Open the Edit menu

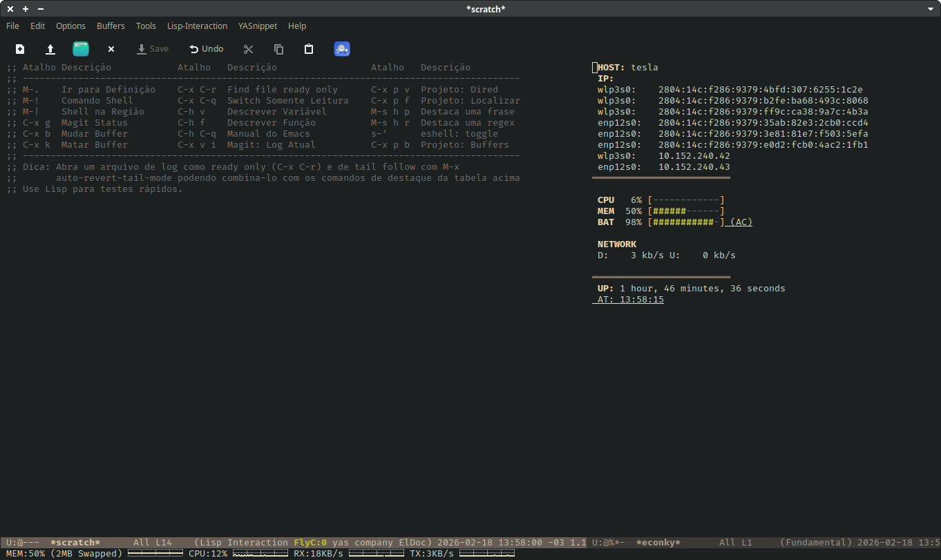(x=37, y=26)
